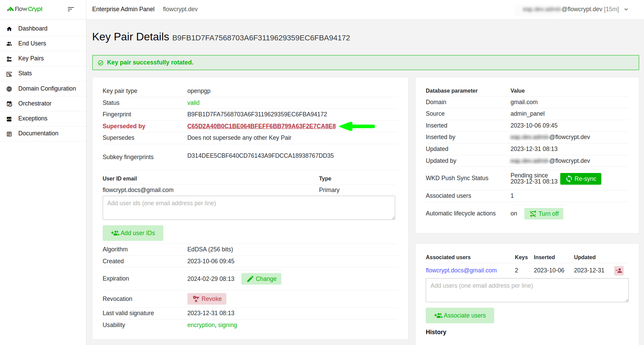Remove flowcrypt.docs@gmail.com via the red user-minus icon

click(619, 270)
